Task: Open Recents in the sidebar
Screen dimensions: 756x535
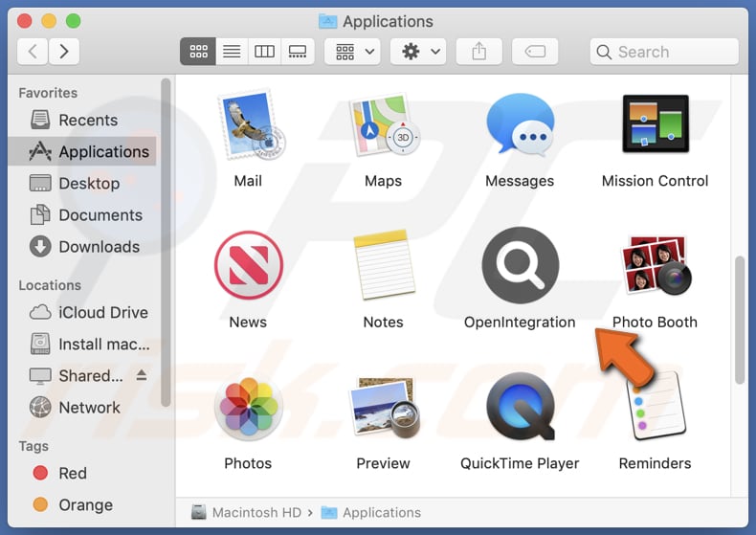Action: [x=82, y=120]
